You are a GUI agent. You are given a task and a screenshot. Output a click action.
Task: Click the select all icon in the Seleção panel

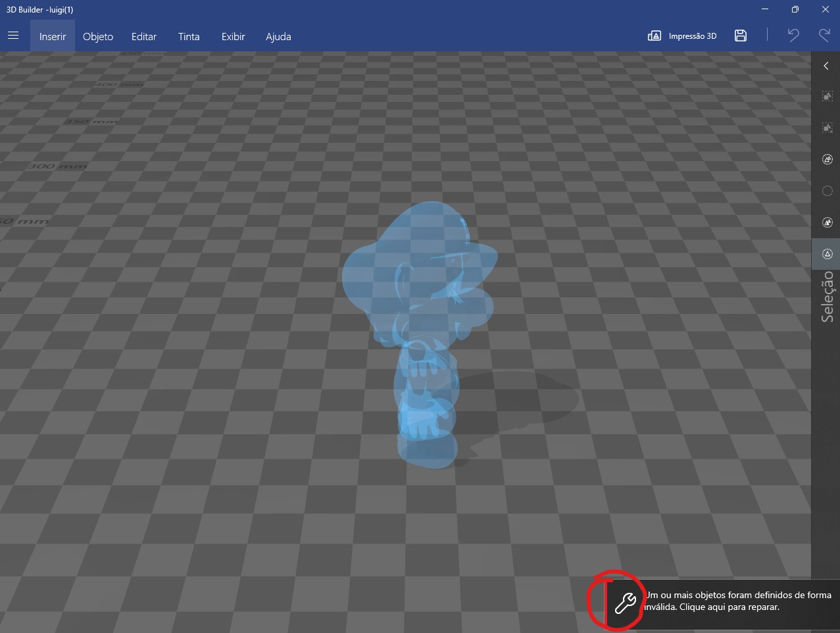coord(828,159)
